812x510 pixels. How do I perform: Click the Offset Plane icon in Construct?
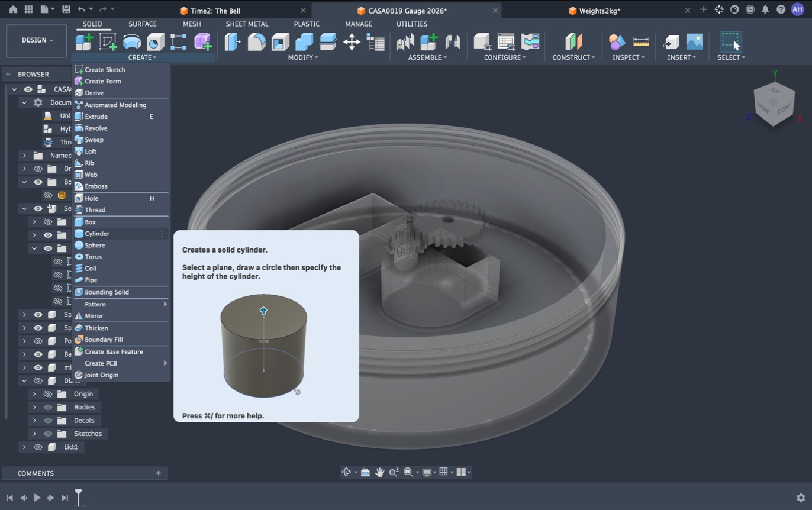(573, 41)
